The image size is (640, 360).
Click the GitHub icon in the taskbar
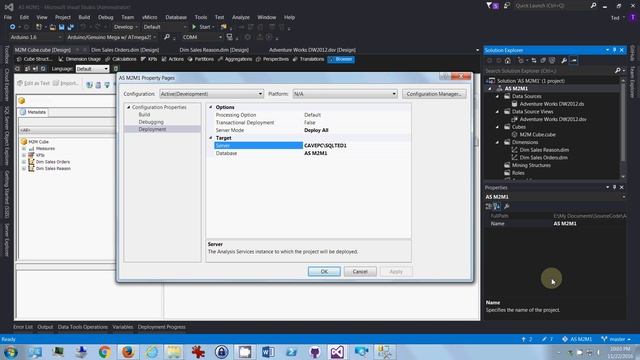315,352
